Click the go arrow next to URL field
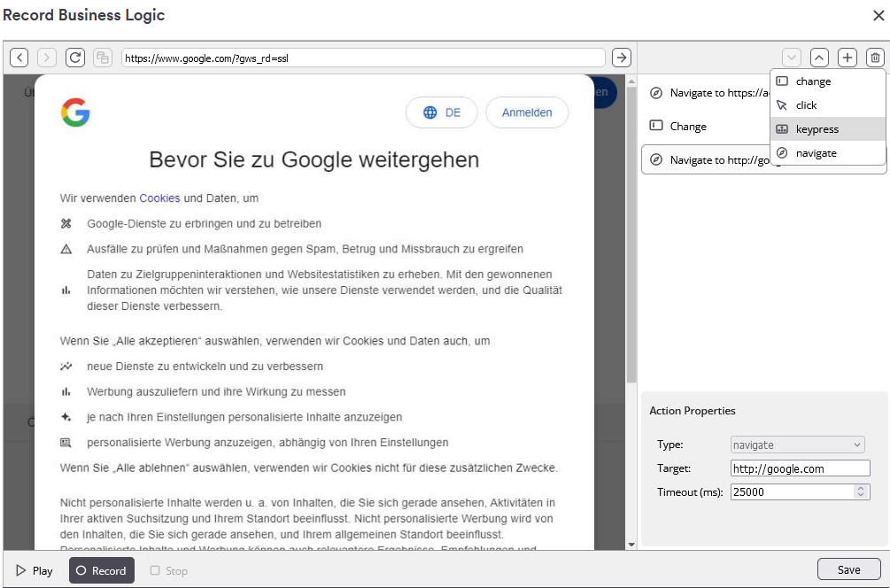 pos(622,58)
